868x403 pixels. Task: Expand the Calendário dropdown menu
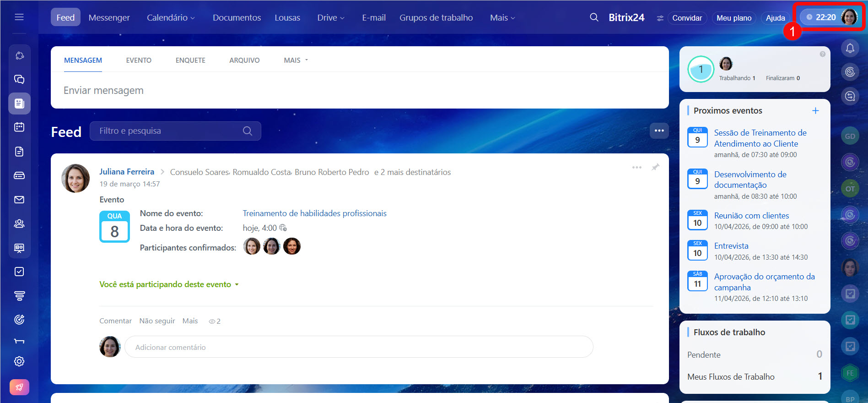point(171,18)
